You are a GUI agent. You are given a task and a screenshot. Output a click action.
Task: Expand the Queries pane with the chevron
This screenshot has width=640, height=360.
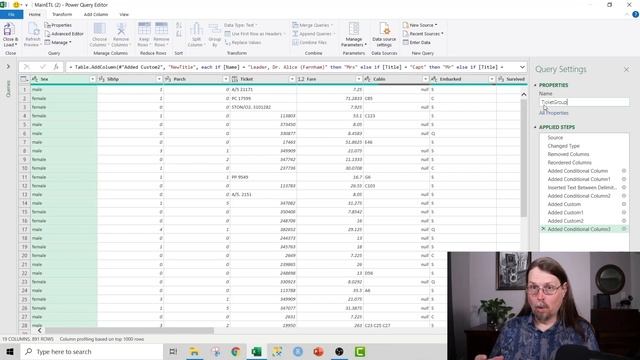pos(8,67)
